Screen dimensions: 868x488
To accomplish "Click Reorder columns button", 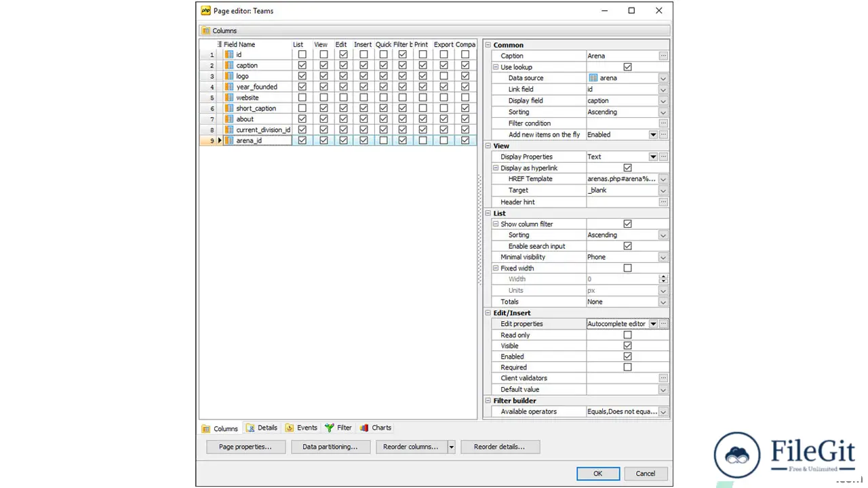I will click(x=411, y=447).
